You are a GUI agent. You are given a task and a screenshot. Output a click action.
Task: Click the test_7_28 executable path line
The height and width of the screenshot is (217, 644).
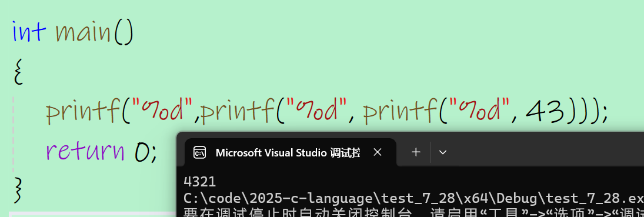[x=413, y=199]
